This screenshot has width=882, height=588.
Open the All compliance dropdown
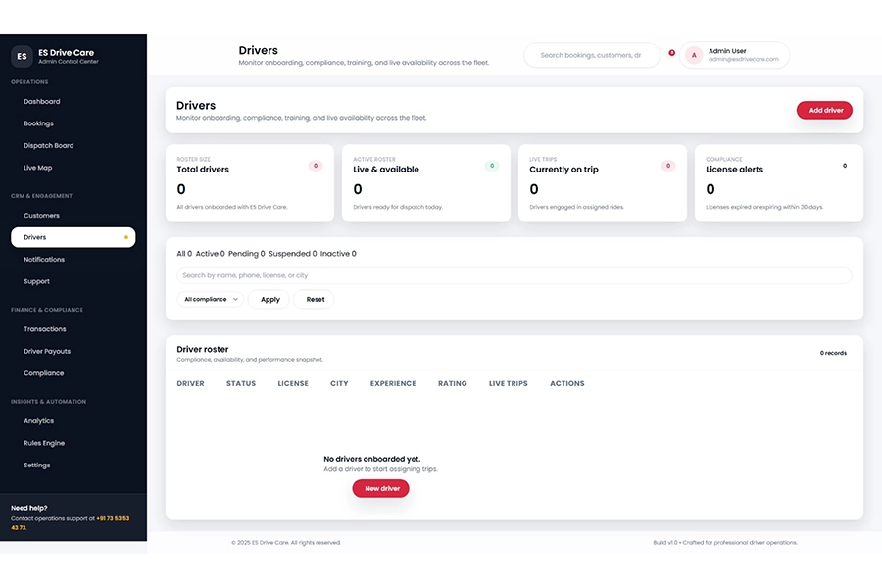(210, 299)
